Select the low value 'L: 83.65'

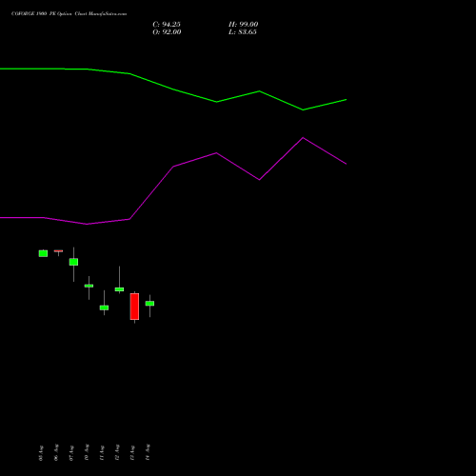(243, 32)
